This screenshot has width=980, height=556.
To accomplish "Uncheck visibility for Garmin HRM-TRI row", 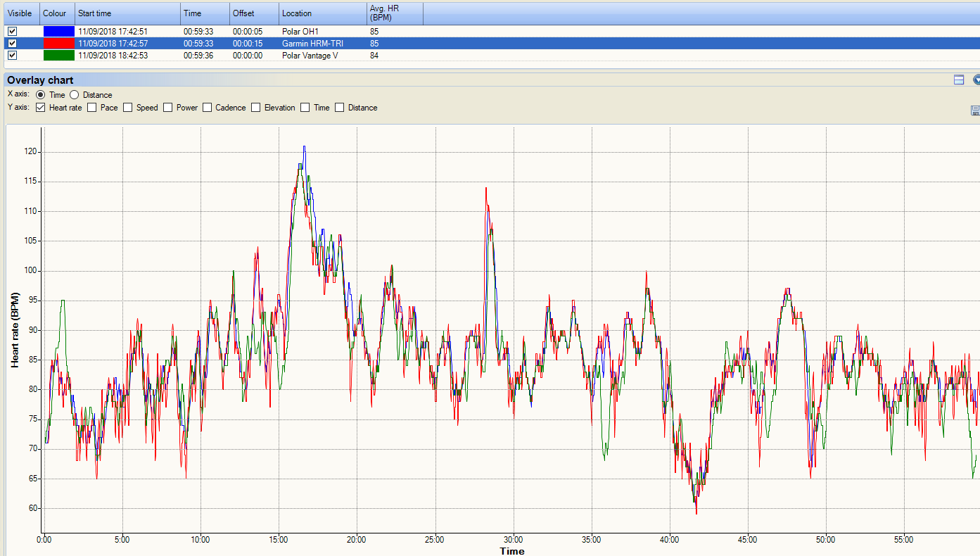I will (x=12, y=44).
